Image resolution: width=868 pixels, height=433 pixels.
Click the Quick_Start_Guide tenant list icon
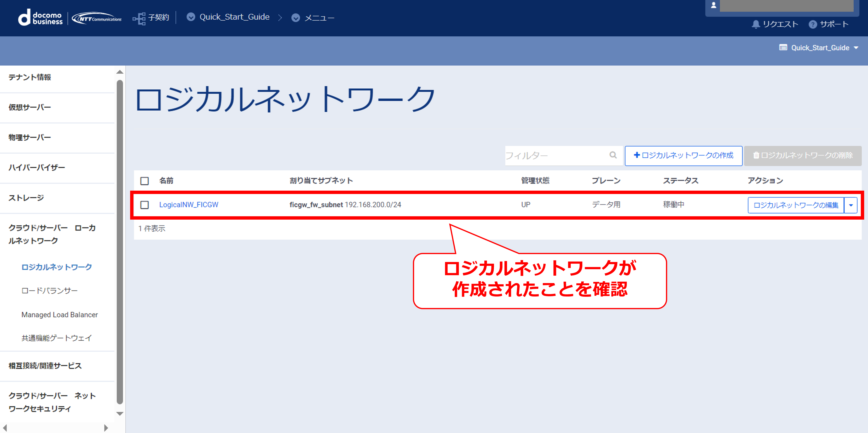tap(783, 47)
